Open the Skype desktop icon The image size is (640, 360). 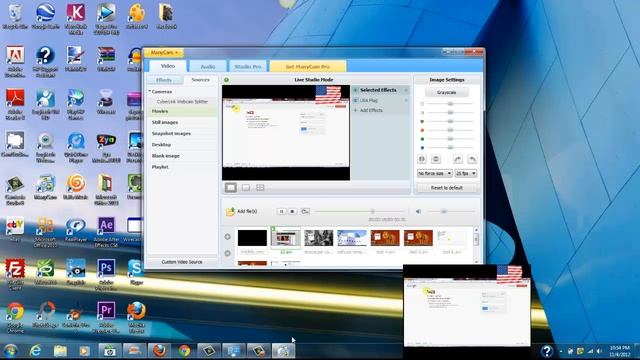click(136, 271)
